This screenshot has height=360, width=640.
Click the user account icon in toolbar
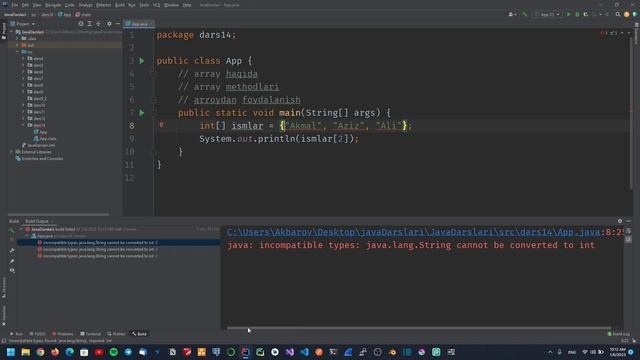tap(512, 14)
